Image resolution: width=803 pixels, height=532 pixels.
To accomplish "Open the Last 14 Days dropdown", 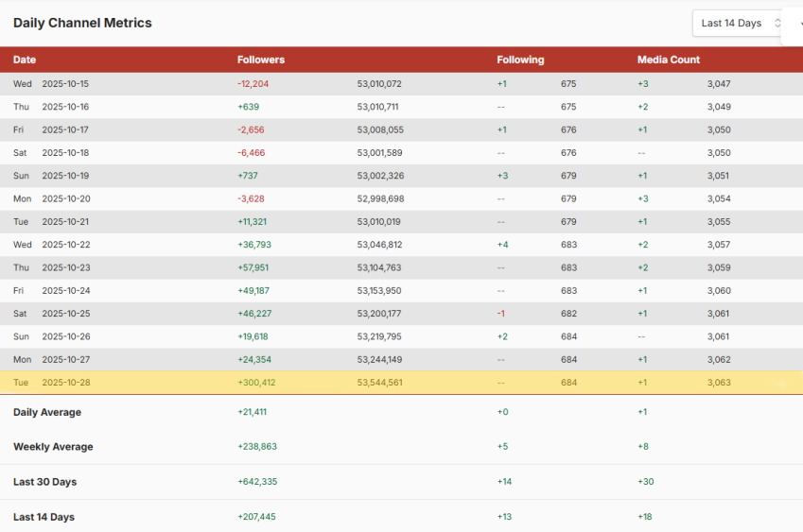I will pos(731,23).
